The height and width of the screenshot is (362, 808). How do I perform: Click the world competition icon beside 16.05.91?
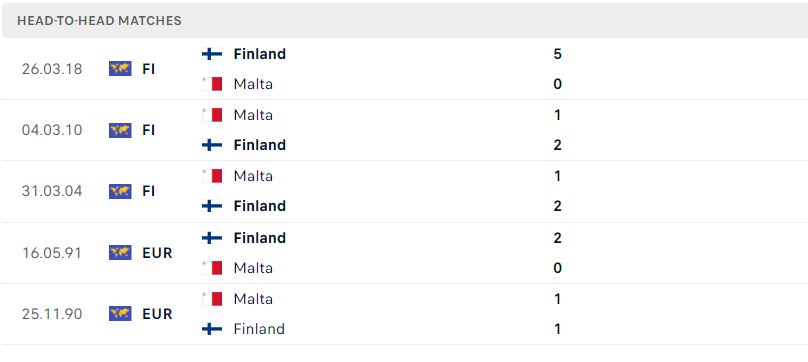pyautogui.click(x=120, y=253)
